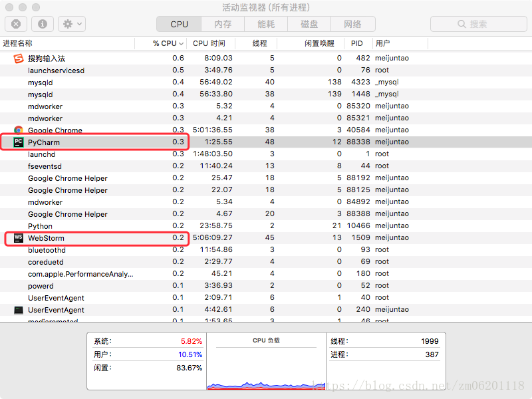Select mdworker process with PID 85320
Image resolution: width=532 pixels, height=399 pixels.
pyautogui.click(x=266, y=106)
